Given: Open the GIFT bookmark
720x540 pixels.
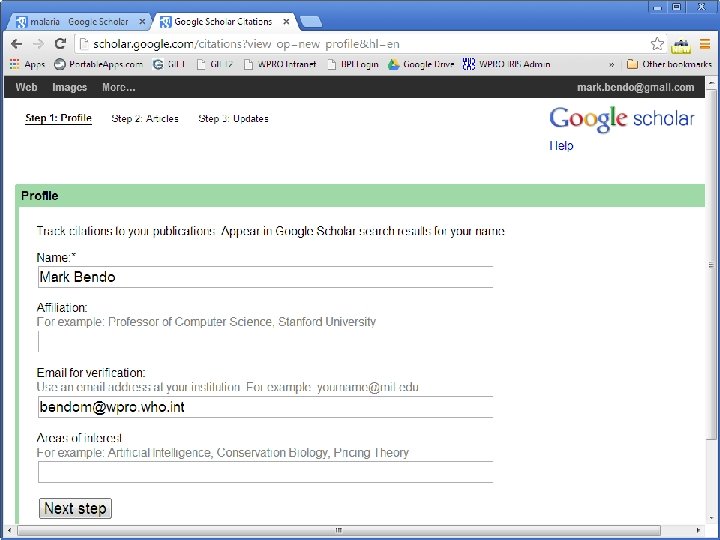Looking at the screenshot, I should click(169, 64).
